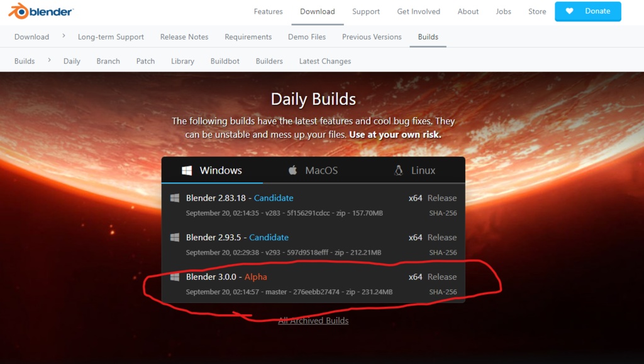Download Blender 2.83.18 Candidate build
This screenshot has width=644, height=364.
coord(240,198)
